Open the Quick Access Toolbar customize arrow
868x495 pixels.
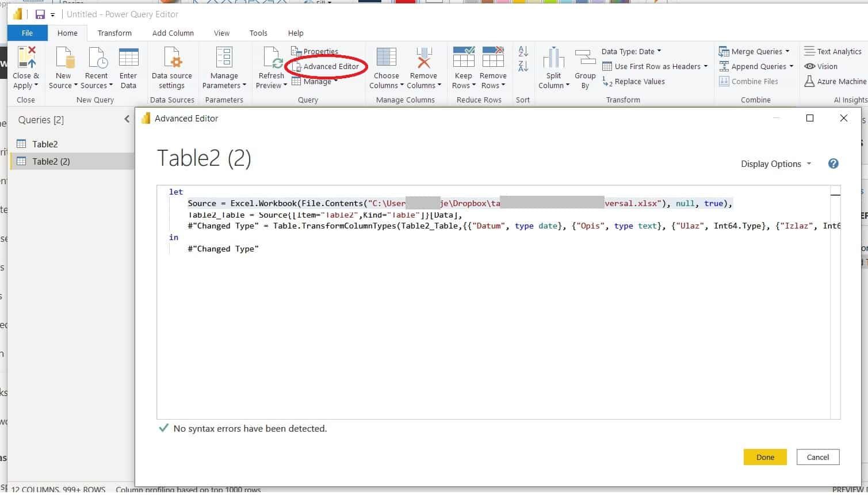click(x=53, y=14)
